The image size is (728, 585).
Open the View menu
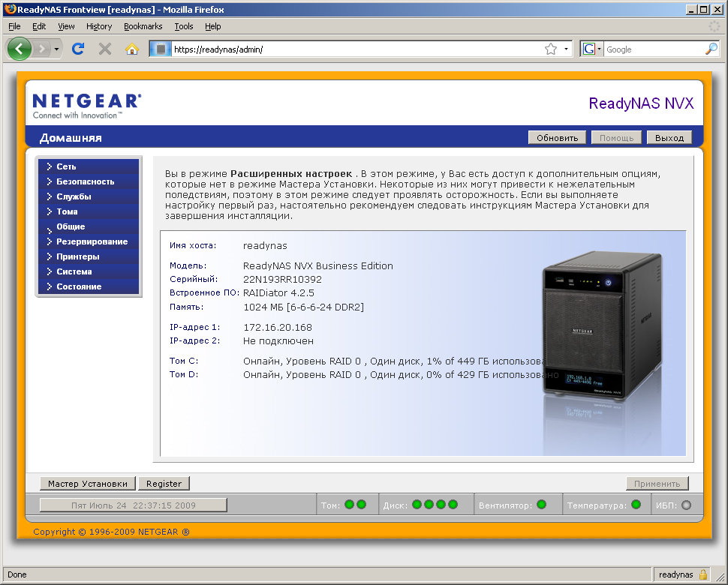(x=66, y=26)
